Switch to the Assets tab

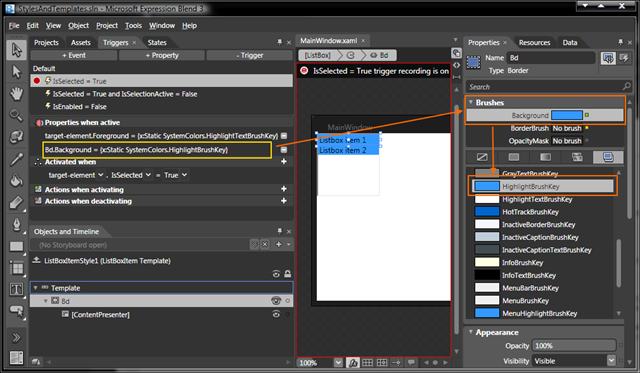click(x=80, y=42)
